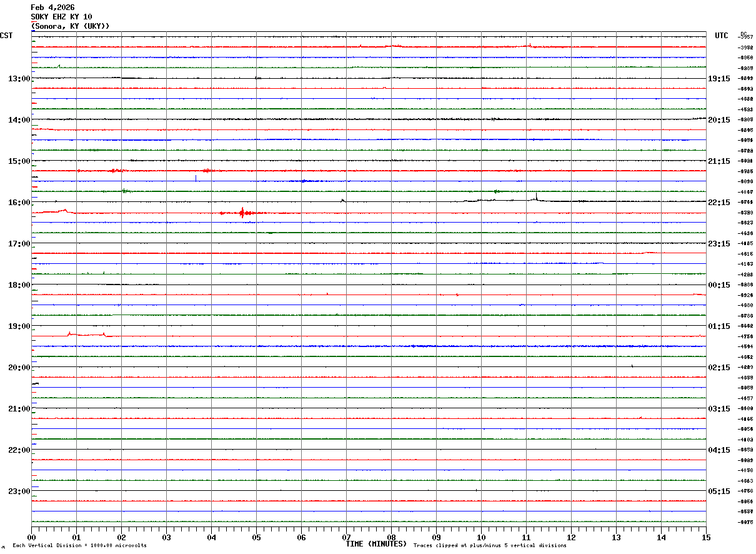Click the 22:15 UTC time label
The height and width of the screenshot is (554, 756).
[x=719, y=203]
